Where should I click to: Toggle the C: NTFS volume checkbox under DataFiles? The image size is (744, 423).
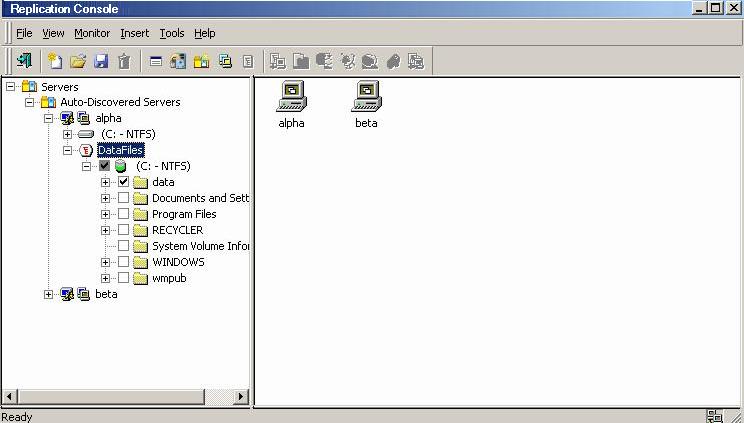[x=104, y=166]
